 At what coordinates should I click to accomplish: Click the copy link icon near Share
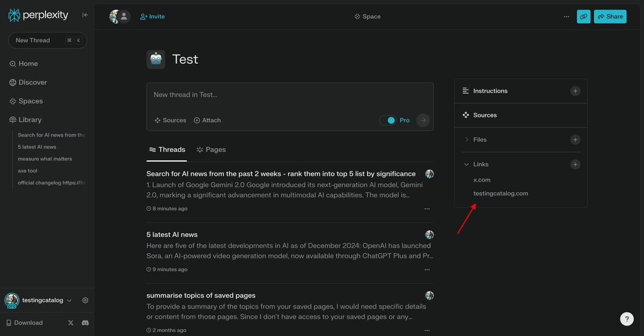[583, 16]
